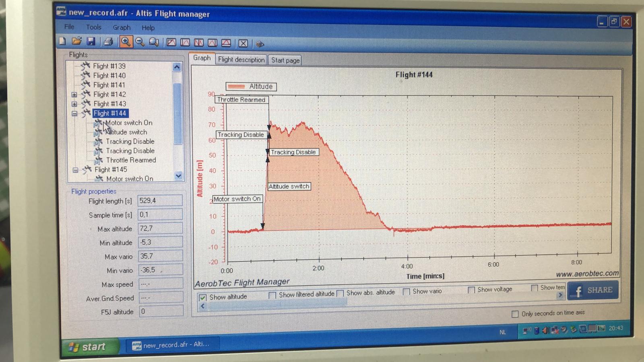This screenshot has width=644, height=362.
Task: Click new_record.afr taskbar button
Action: pos(172,345)
